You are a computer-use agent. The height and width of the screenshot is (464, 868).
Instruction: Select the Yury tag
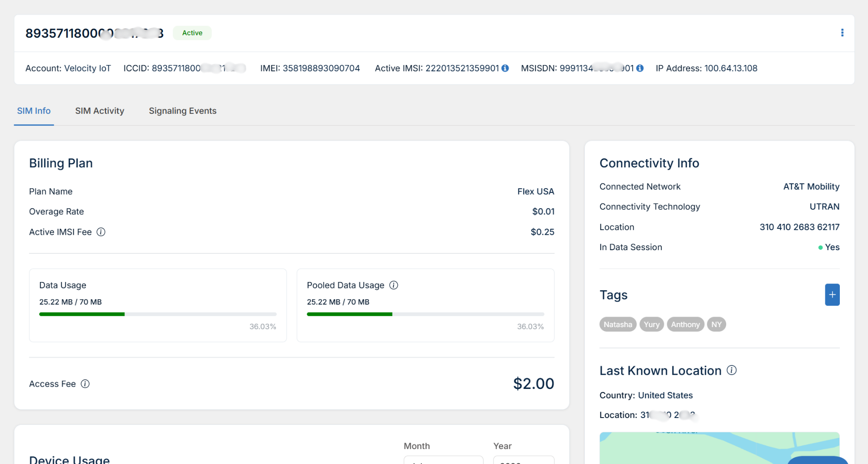pyautogui.click(x=651, y=324)
